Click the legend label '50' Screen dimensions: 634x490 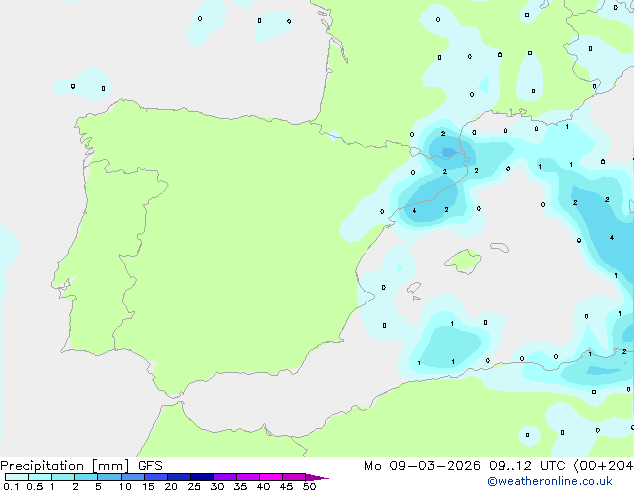point(309,486)
